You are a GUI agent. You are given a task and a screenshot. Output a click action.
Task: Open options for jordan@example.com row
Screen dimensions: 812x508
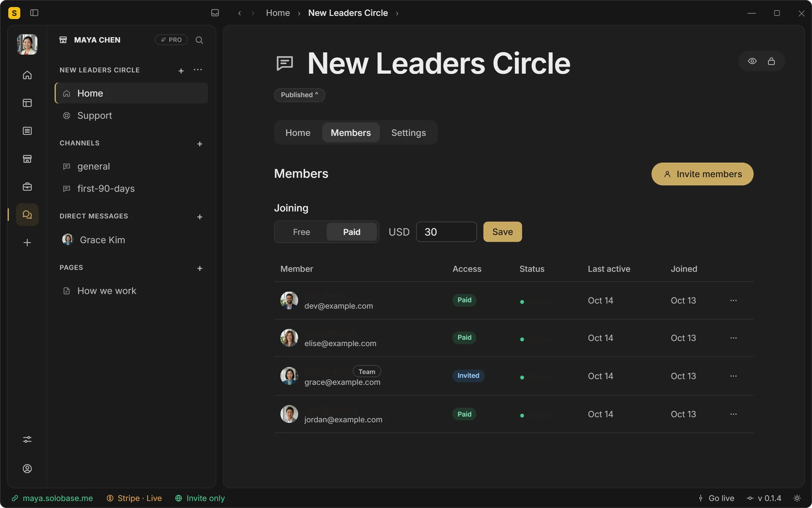733,414
